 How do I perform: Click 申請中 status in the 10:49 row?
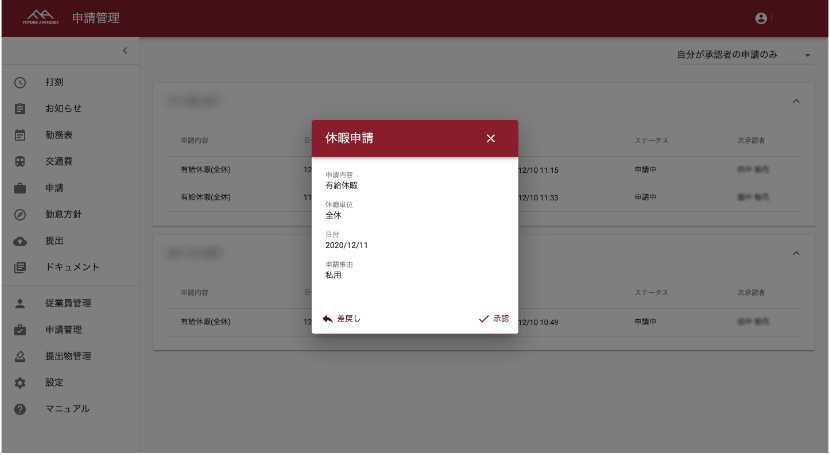point(645,322)
